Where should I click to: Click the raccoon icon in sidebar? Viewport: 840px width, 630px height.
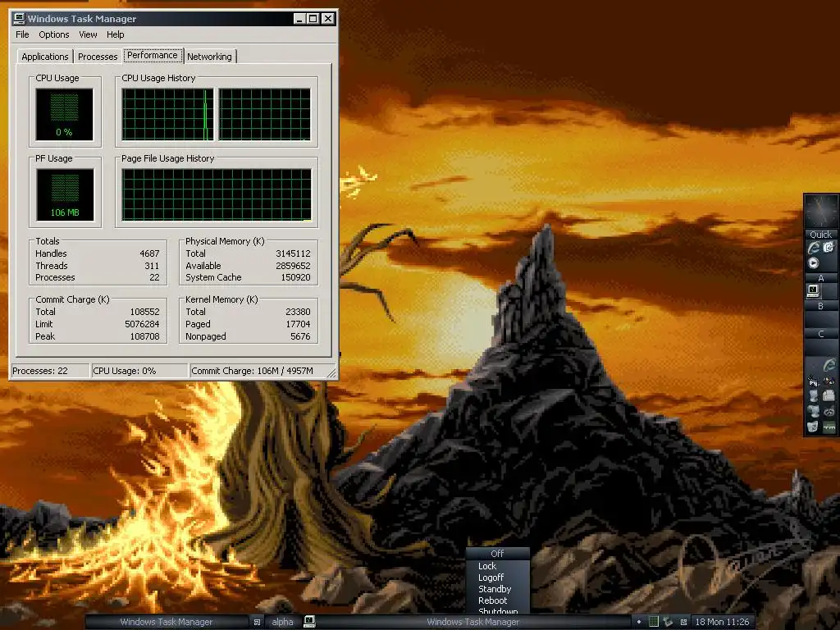pyautogui.click(x=829, y=411)
